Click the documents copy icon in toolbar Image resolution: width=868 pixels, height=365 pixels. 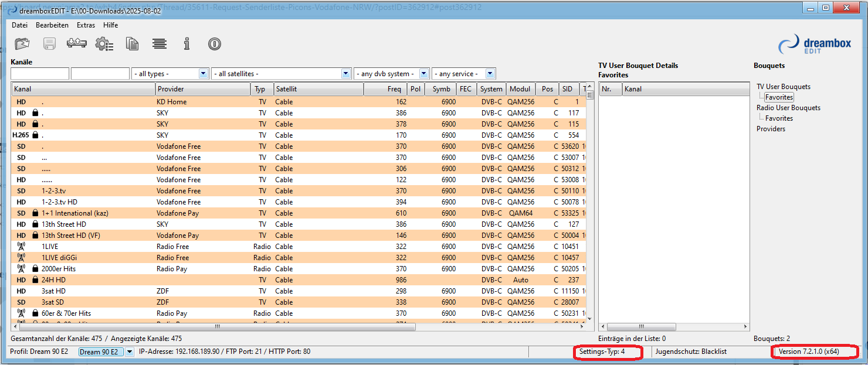(133, 44)
